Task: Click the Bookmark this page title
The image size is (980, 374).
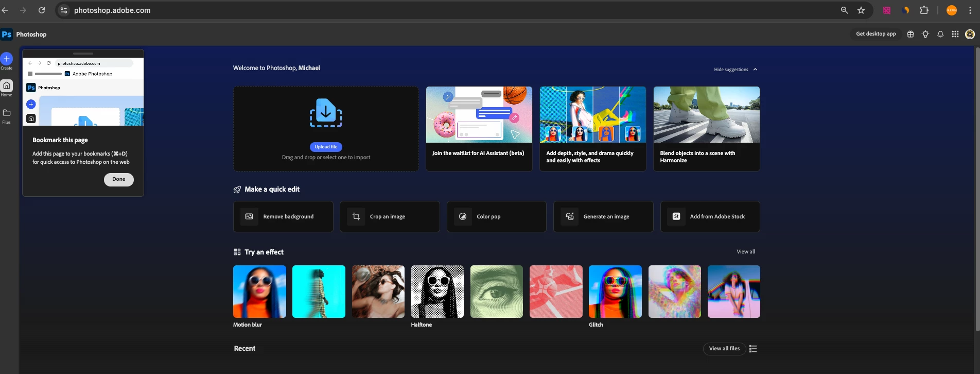Action: click(x=60, y=140)
